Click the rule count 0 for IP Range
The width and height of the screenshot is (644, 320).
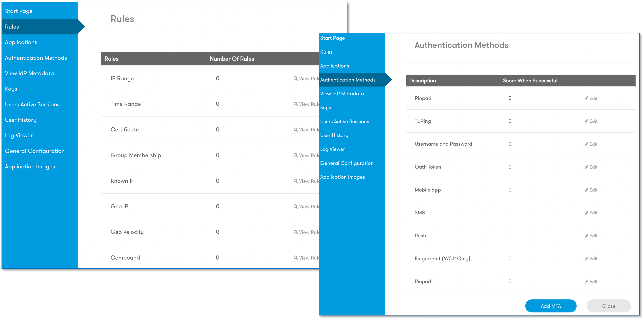(217, 78)
